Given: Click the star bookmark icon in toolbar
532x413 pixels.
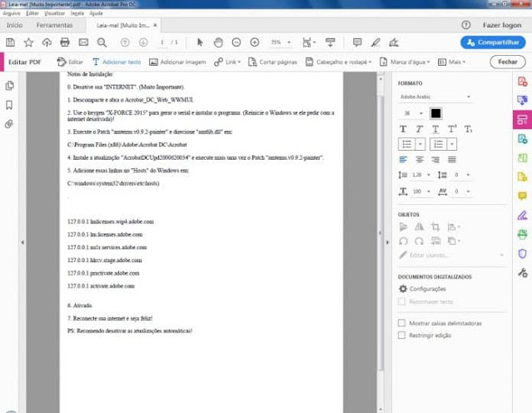Looking at the screenshot, I should 28,42.
